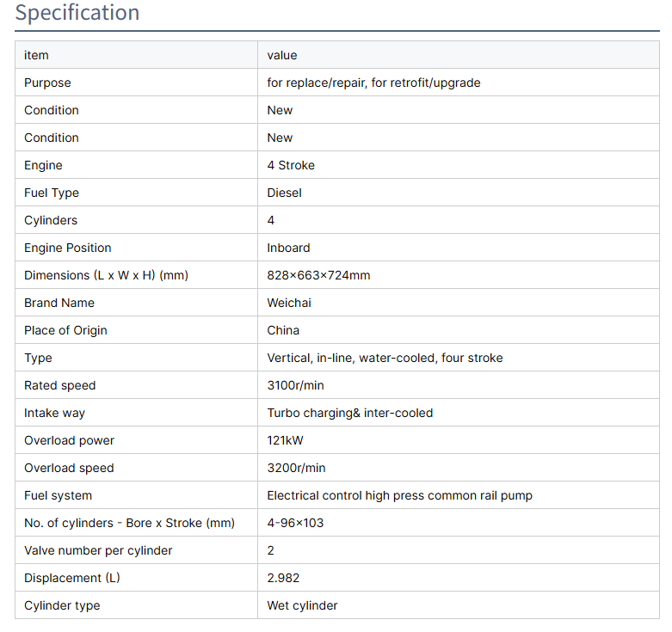This screenshot has height=632, width=672.
Task: Select the Purpose row label
Action: click(47, 83)
